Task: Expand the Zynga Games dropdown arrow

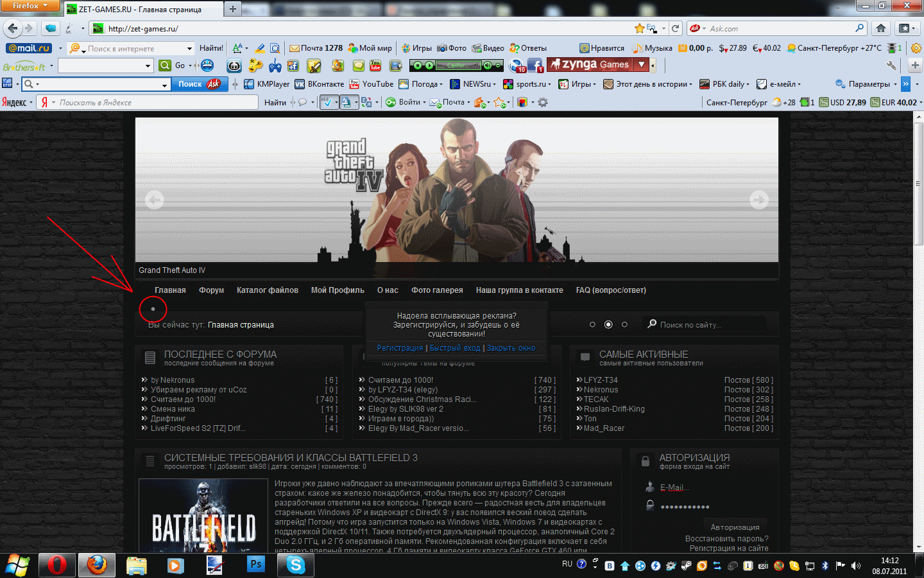Action: 641,65
